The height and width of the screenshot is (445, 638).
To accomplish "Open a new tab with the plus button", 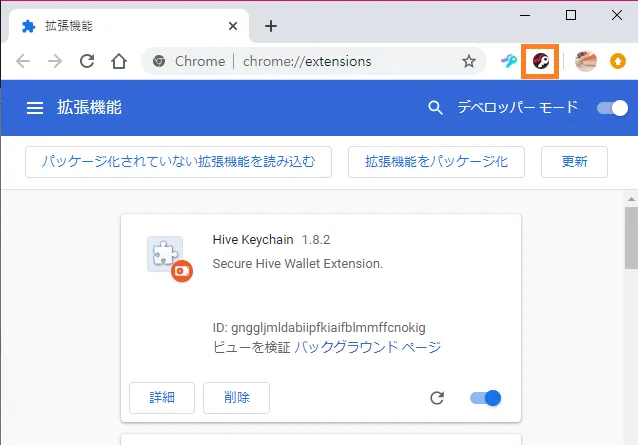I will (x=271, y=26).
